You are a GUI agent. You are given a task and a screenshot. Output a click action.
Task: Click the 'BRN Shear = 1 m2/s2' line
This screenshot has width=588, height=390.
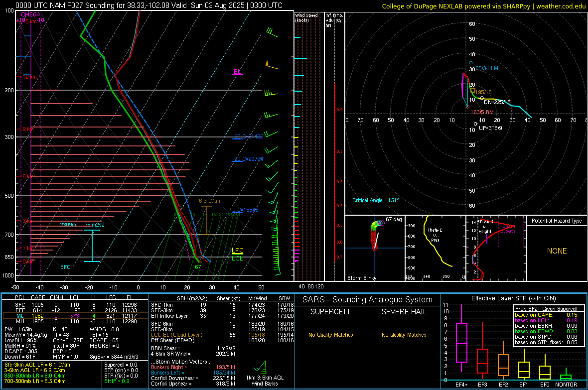[193, 348]
